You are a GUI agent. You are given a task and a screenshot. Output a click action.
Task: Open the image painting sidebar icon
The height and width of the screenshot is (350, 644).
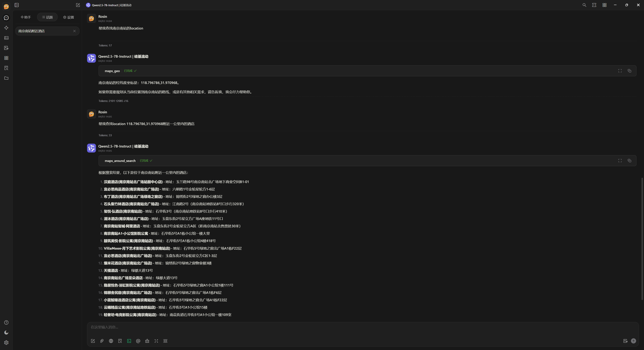click(x=6, y=38)
